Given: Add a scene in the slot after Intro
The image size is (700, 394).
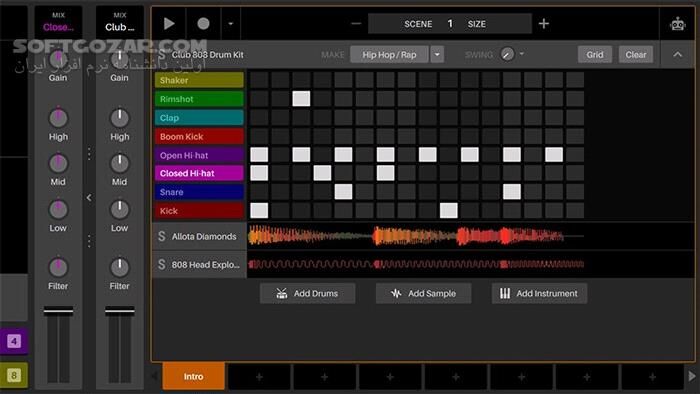Looking at the screenshot, I should click(x=259, y=377).
